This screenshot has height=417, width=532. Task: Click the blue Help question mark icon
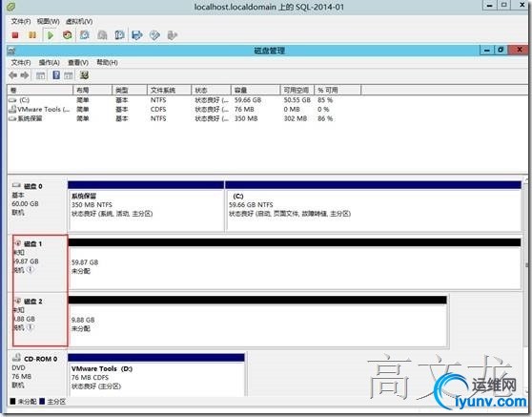(x=56, y=75)
